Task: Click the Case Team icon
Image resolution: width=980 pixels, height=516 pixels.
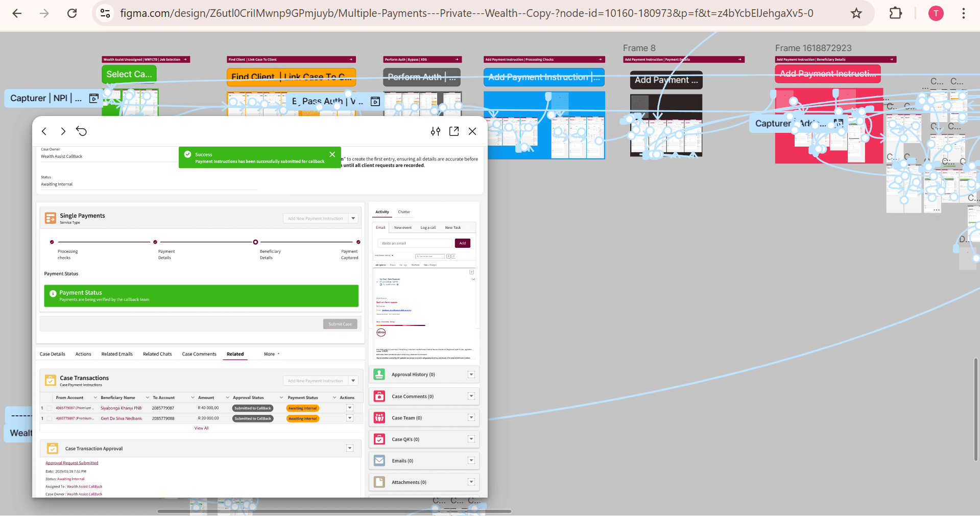Action: (x=379, y=418)
